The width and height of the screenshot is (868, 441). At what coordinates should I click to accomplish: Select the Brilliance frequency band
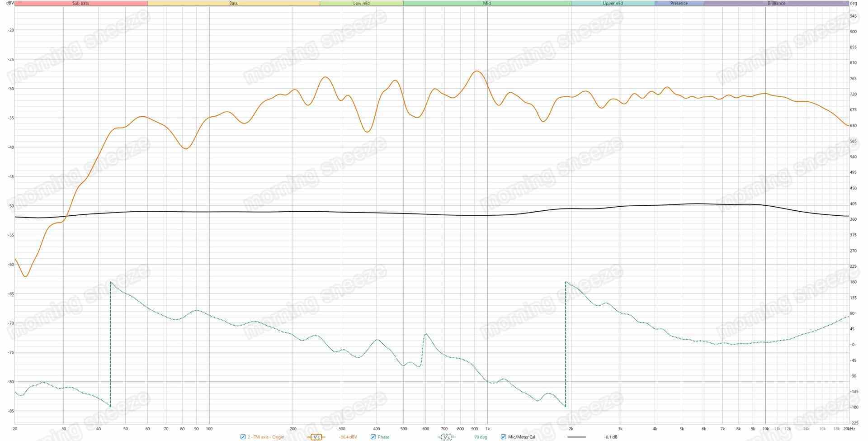click(x=776, y=3)
